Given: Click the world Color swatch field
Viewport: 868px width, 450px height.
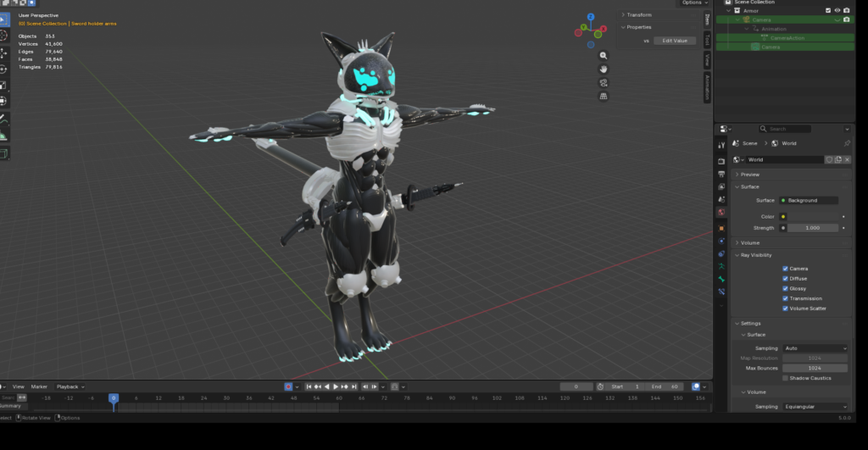Looking at the screenshot, I should (813, 216).
